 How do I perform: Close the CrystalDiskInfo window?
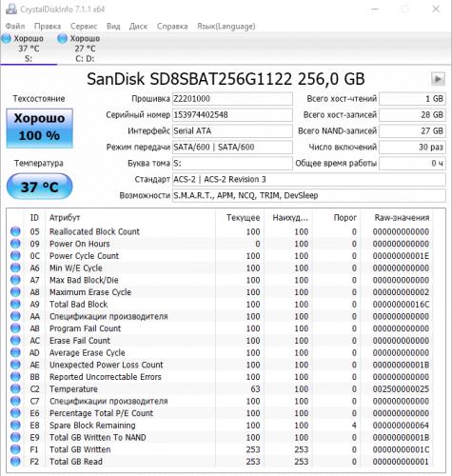point(436,9)
